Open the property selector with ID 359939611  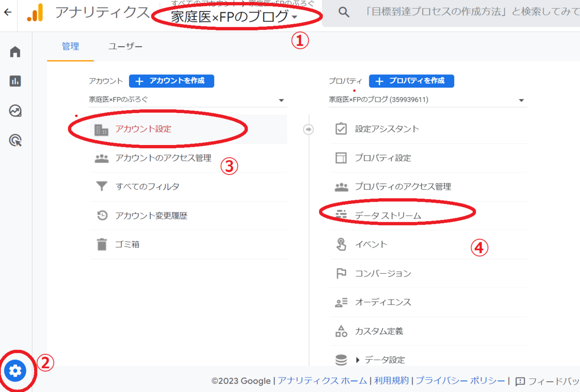click(428, 100)
